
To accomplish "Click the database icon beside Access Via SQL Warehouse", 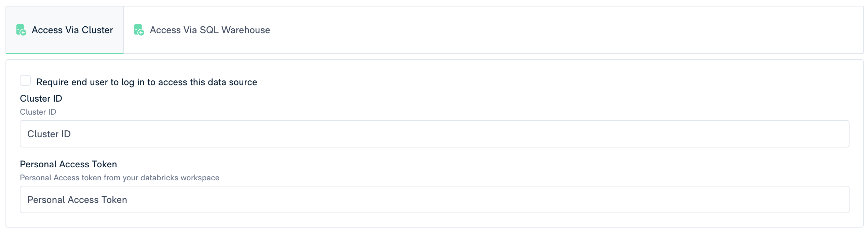I will coord(139,30).
